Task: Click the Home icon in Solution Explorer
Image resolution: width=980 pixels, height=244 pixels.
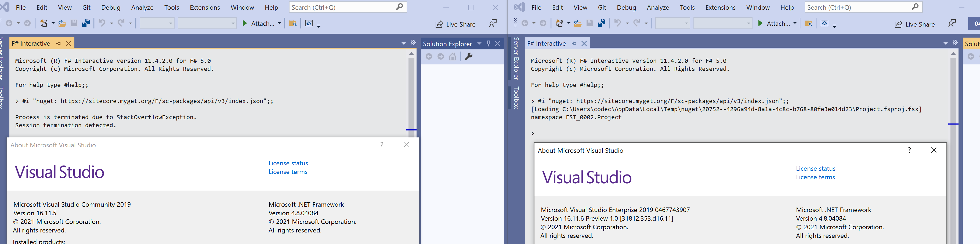Action: tap(452, 56)
